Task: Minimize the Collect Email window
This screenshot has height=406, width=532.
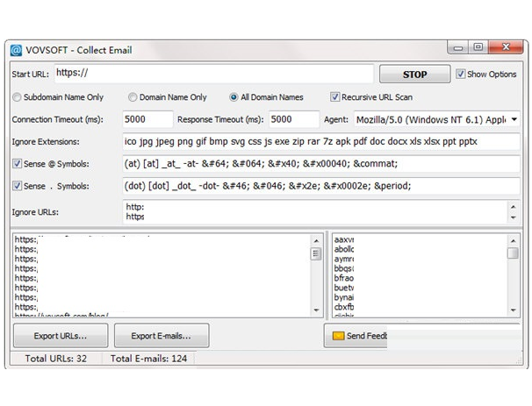Action: 458,47
